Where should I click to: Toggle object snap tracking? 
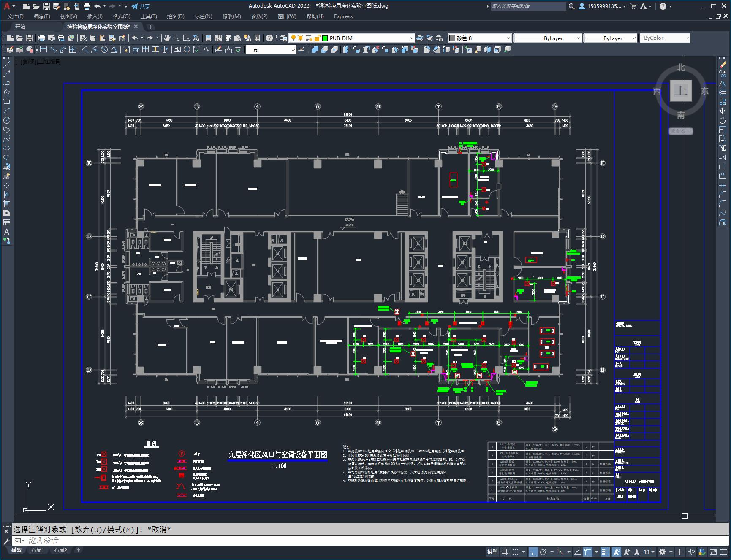tap(577, 552)
